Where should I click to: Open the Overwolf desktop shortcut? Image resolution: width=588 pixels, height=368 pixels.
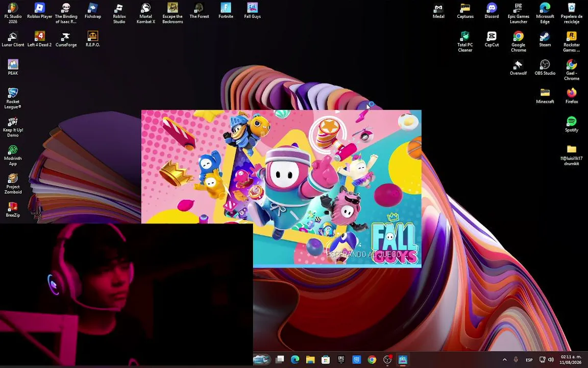(x=518, y=67)
